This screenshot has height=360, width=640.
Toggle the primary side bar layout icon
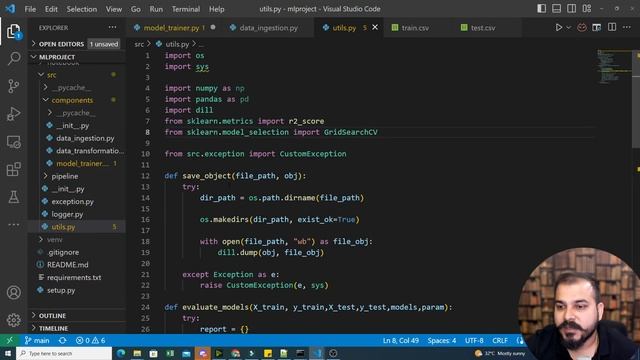pyautogui.click(x=541, y=9)
